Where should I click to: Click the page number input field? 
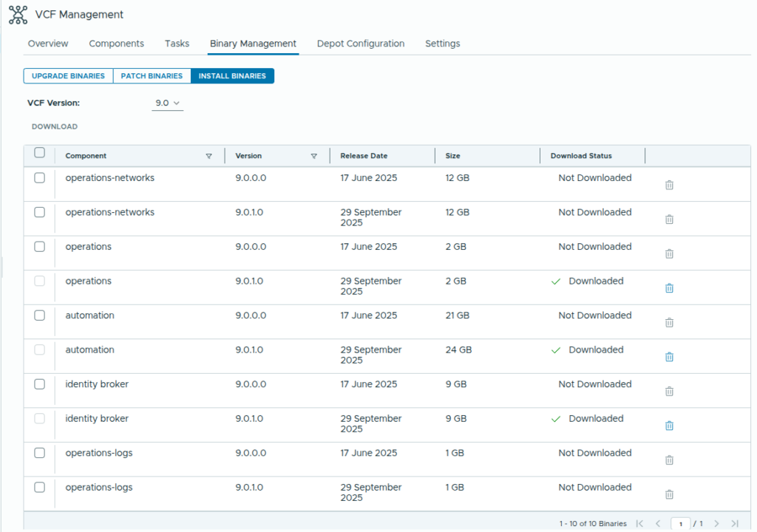pyautogui.click(x=680, y=524)
